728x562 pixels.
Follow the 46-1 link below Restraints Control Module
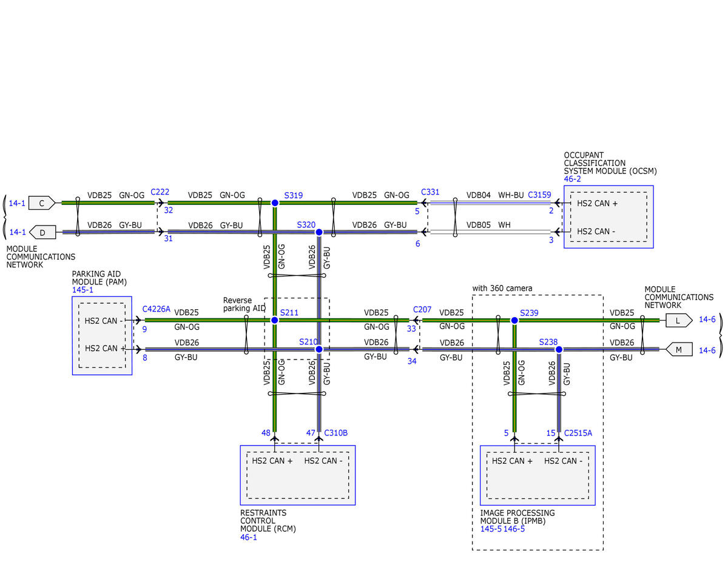pos(249,537)
